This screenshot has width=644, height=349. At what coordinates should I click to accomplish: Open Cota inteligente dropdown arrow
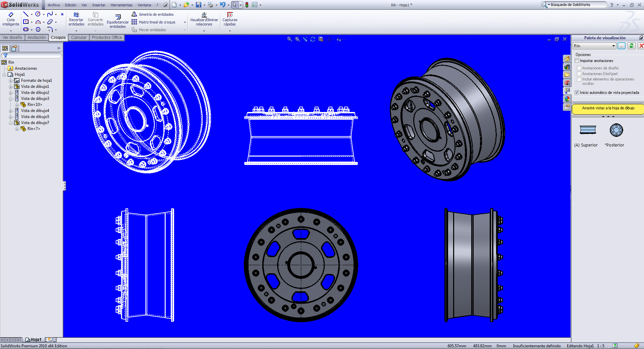pos(11,31)
